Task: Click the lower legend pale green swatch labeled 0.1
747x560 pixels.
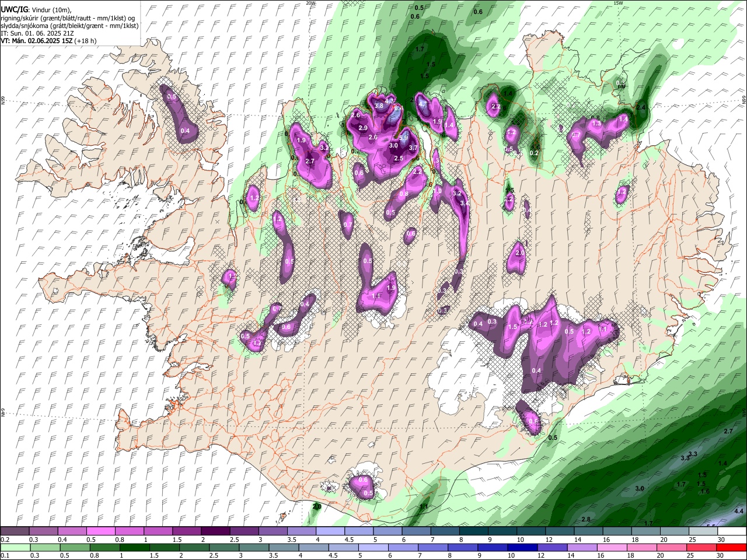Action: pyautogui.click(x=15, y=548)
